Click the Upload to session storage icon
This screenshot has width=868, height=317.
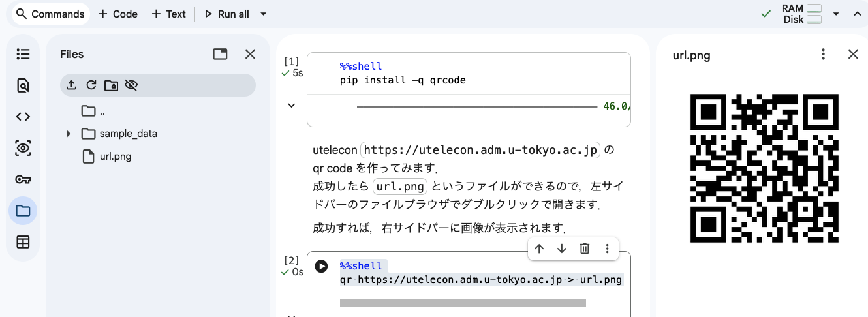coord(72,85)
